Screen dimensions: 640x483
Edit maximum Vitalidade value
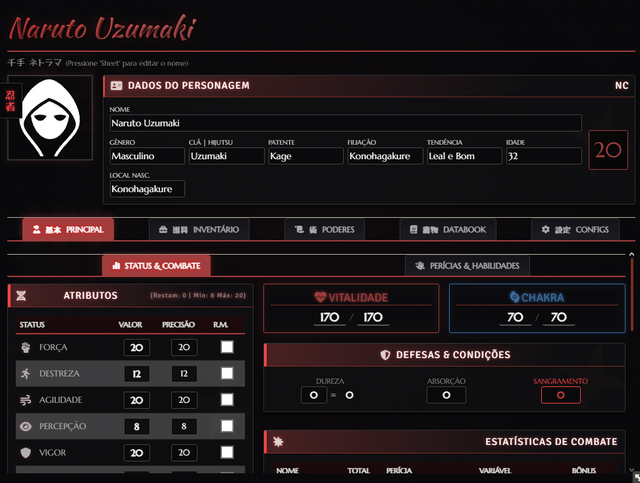(x=373, y=317)
